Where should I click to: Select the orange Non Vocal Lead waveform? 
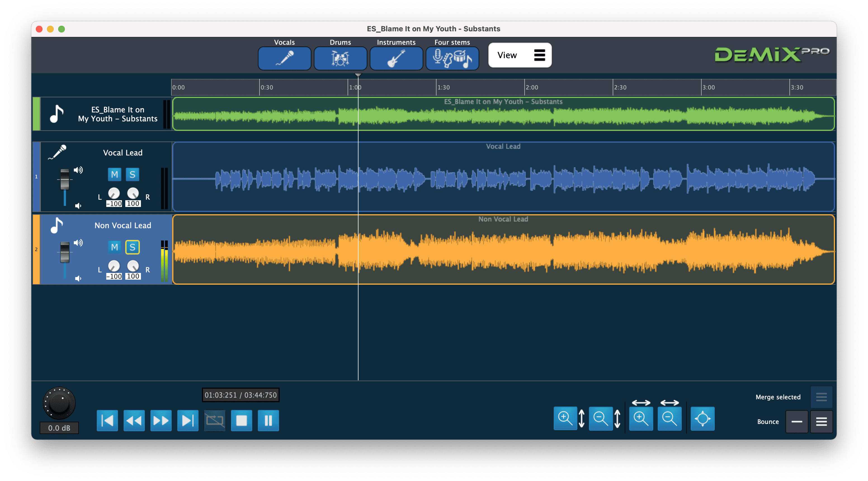(x=503, y=249)
